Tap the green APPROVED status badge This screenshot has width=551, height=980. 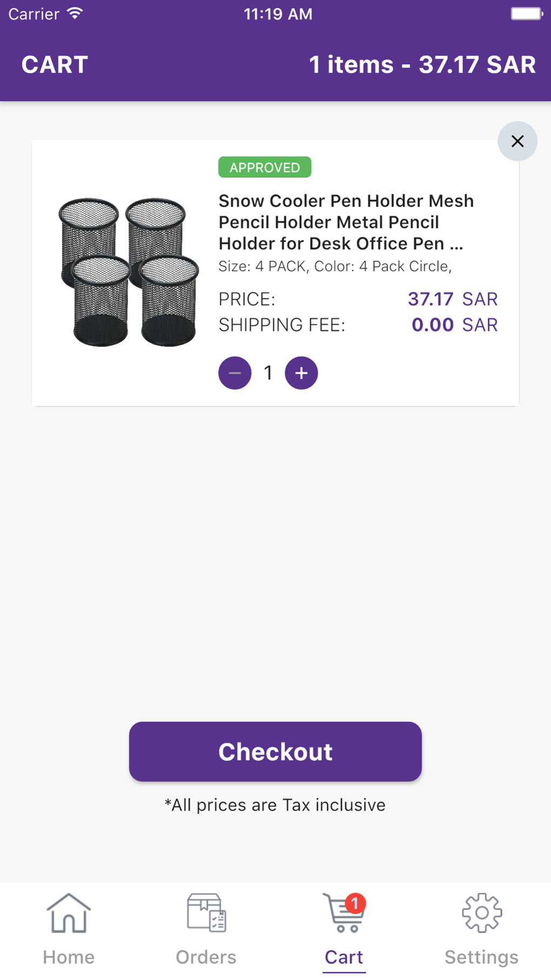pos(265,168)
